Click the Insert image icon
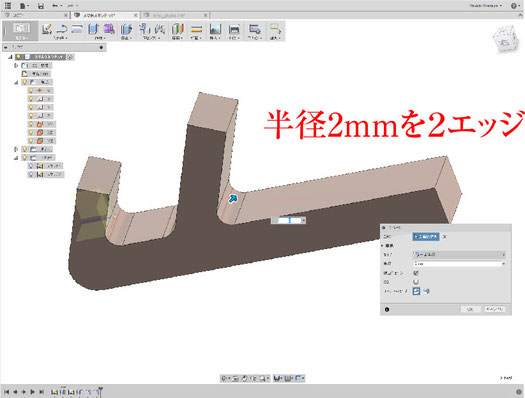525x398 pixels. (215, 29)
